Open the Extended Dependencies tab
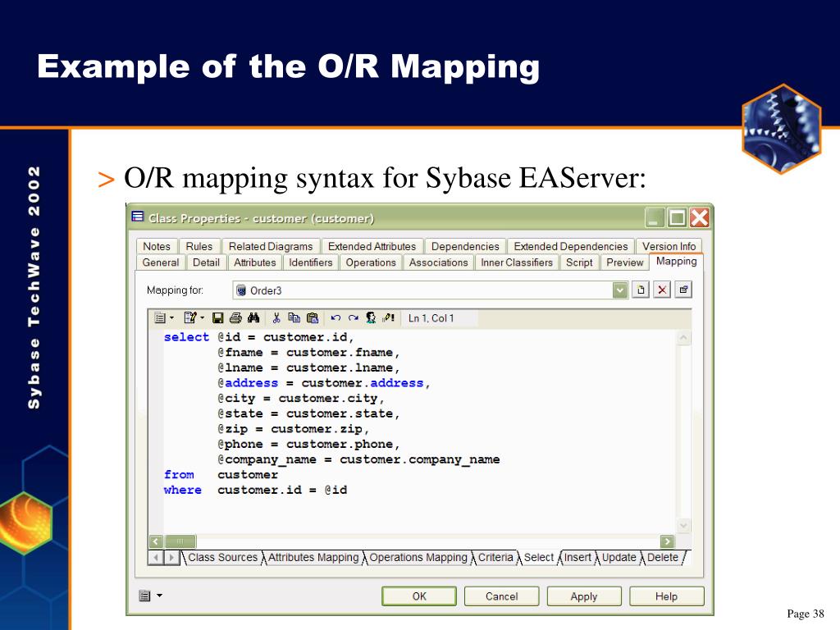The height and width of the screenshot is (630, 840). click(x=571, y=246)
